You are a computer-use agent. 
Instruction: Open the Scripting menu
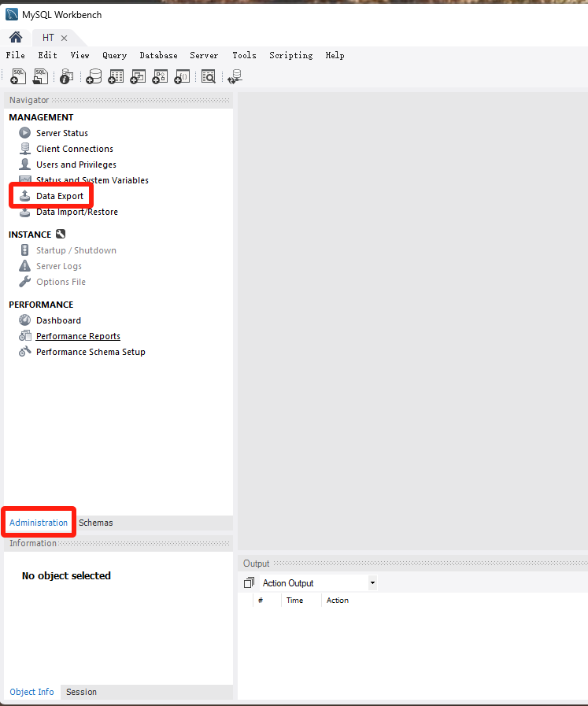click(x=290, y=55)
